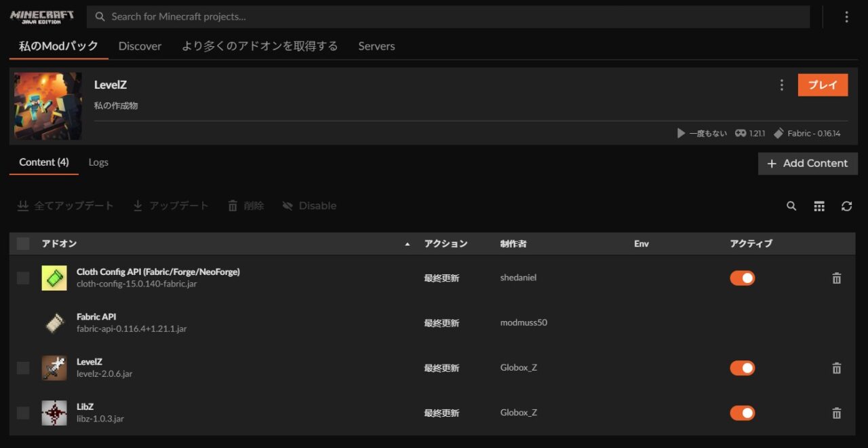Click the Add Content button

point(808,164)
